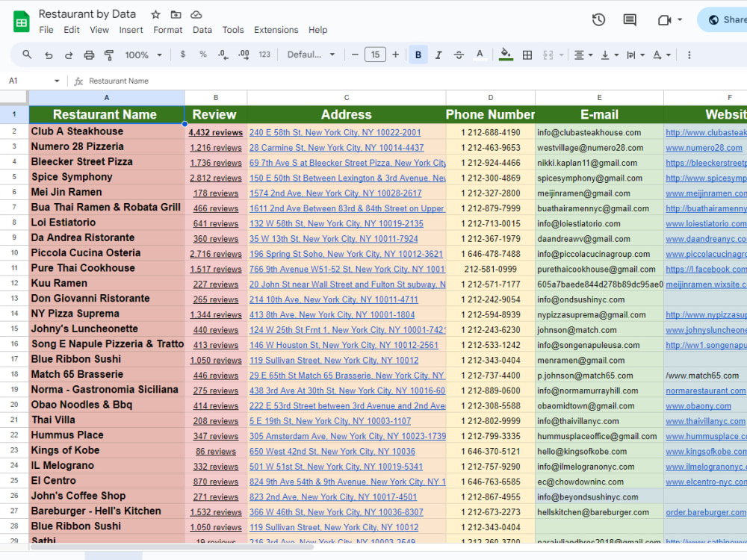Search the menus magnifier icon
This screenshot has width=747, height=560.
pos(27,55)
